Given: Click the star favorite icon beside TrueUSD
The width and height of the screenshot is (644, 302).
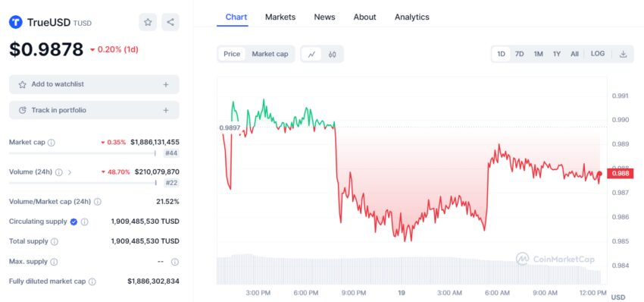Looking at the screenshot, I should (148, 22).
